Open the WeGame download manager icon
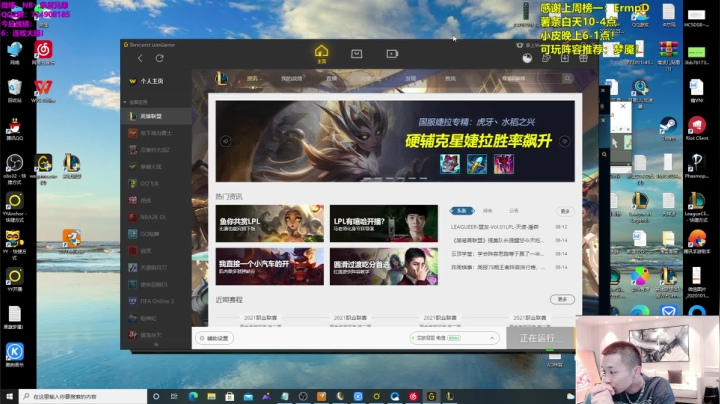This screenshot has height=404, width=720. coord(565,58)
